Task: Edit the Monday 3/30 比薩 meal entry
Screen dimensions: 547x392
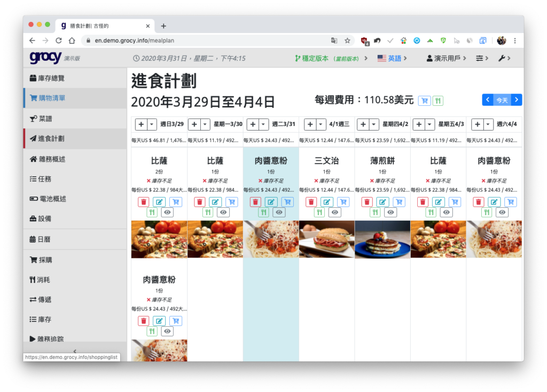Action: (215, 202)
